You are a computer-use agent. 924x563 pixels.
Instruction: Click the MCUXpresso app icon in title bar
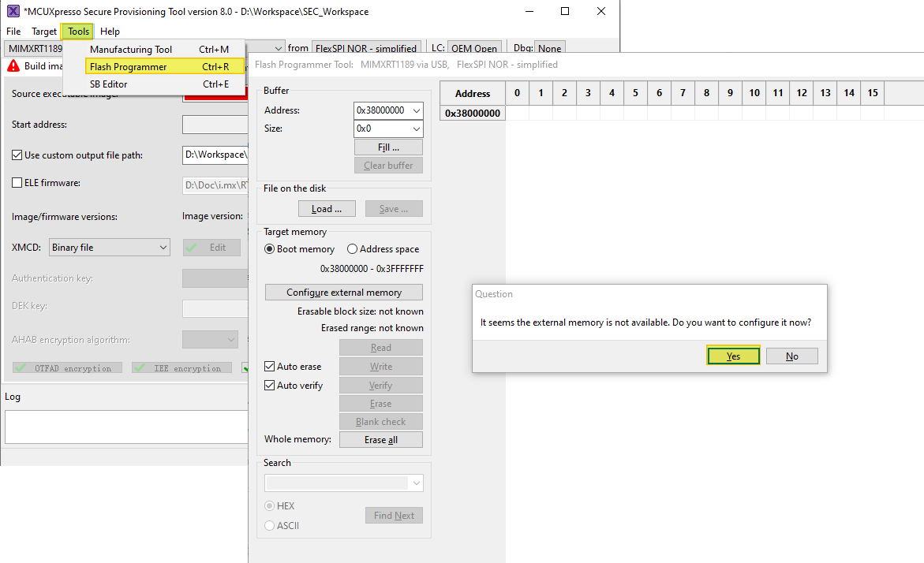click(x=13, y=11)
